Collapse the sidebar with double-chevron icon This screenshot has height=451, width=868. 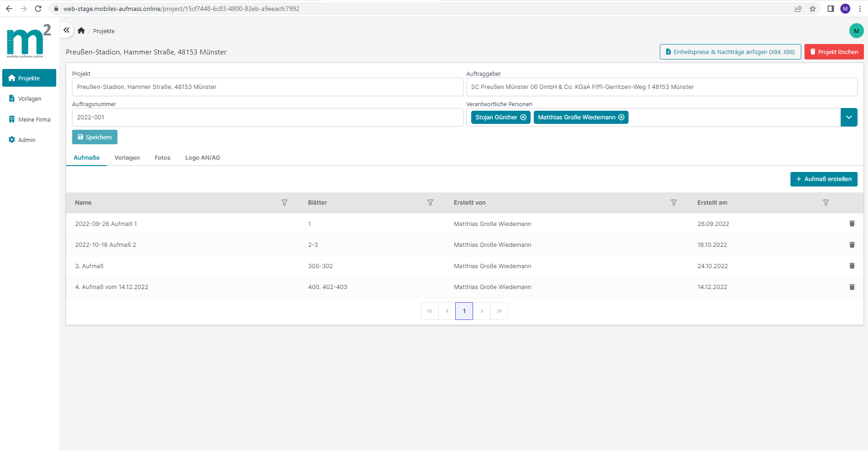(x=67, y=30)
